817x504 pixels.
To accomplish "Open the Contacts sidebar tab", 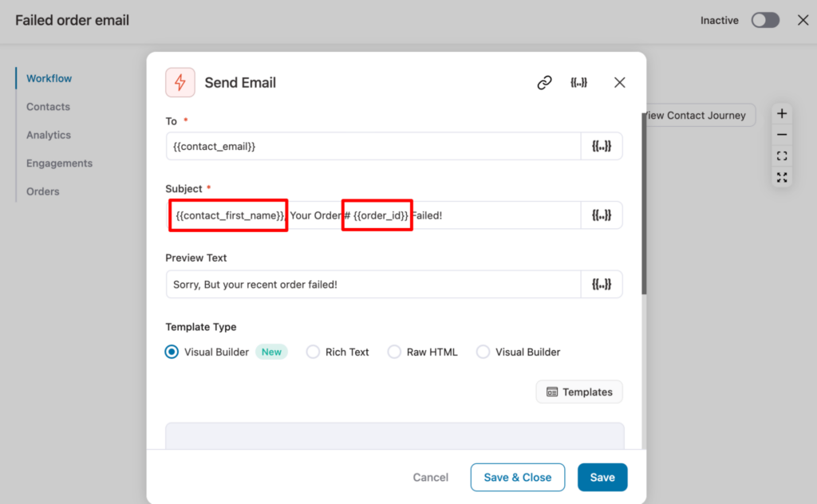I will [48, 107].
